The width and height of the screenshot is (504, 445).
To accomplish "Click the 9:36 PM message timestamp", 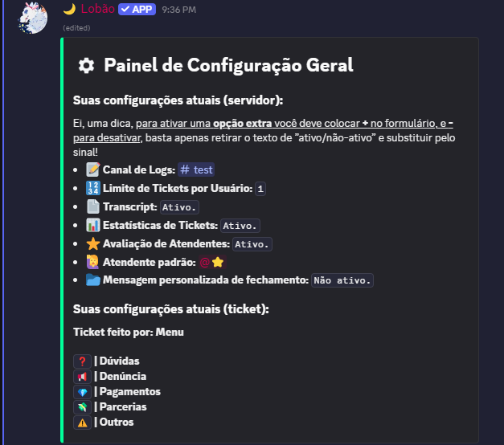I will (178, 10).
